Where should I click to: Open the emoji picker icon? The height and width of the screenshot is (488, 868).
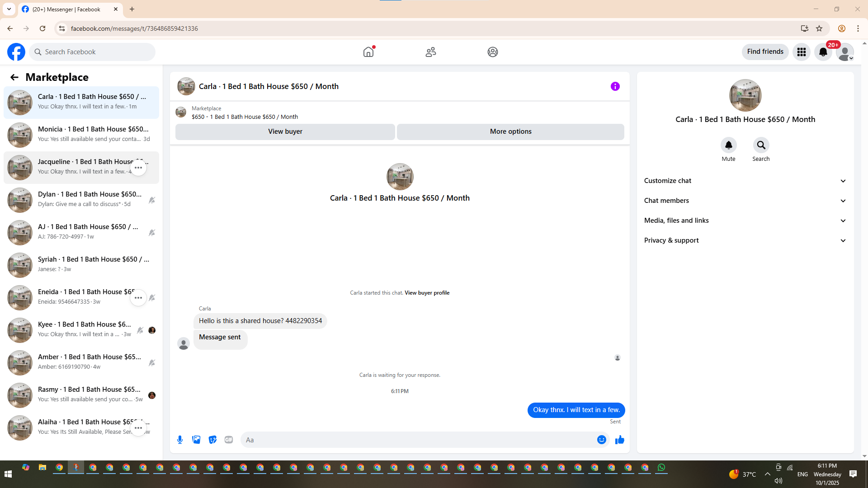coord(602,440)
